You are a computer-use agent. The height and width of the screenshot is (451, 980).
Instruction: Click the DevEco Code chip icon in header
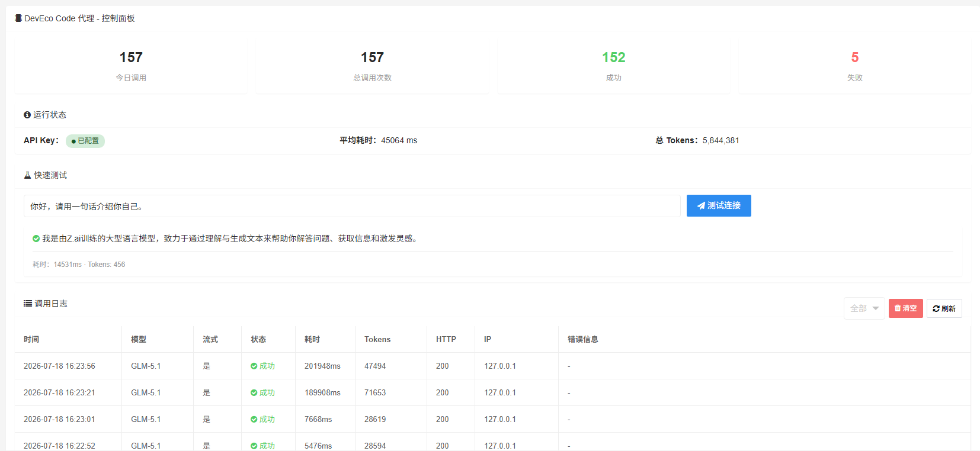point(18,18)
